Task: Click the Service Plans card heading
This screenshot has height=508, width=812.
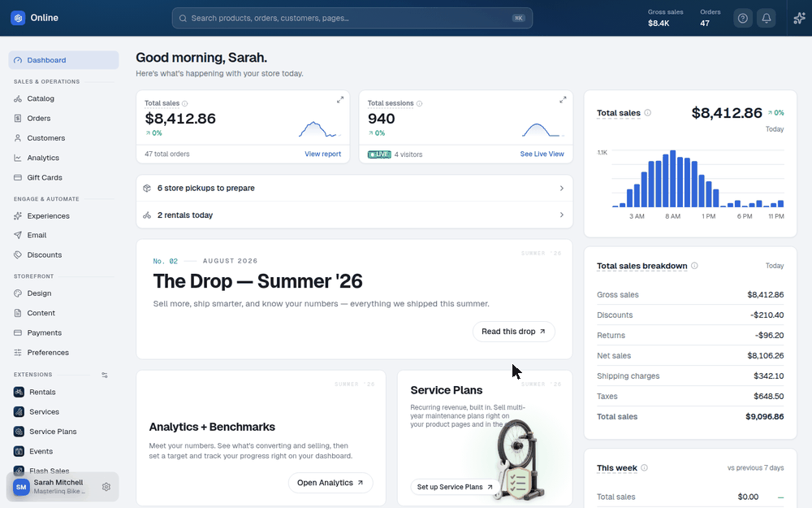Action: (447, 390)
